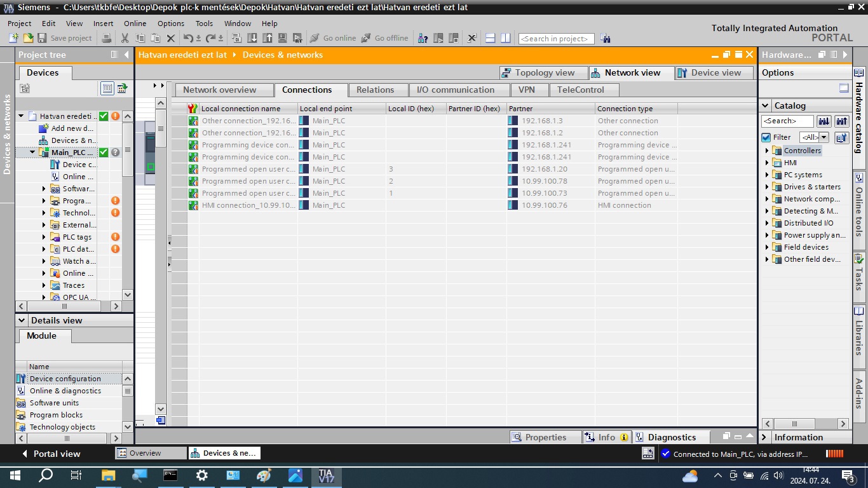Expand the Controllers catalog folder
Screen dimensions: 868x488
768,151
